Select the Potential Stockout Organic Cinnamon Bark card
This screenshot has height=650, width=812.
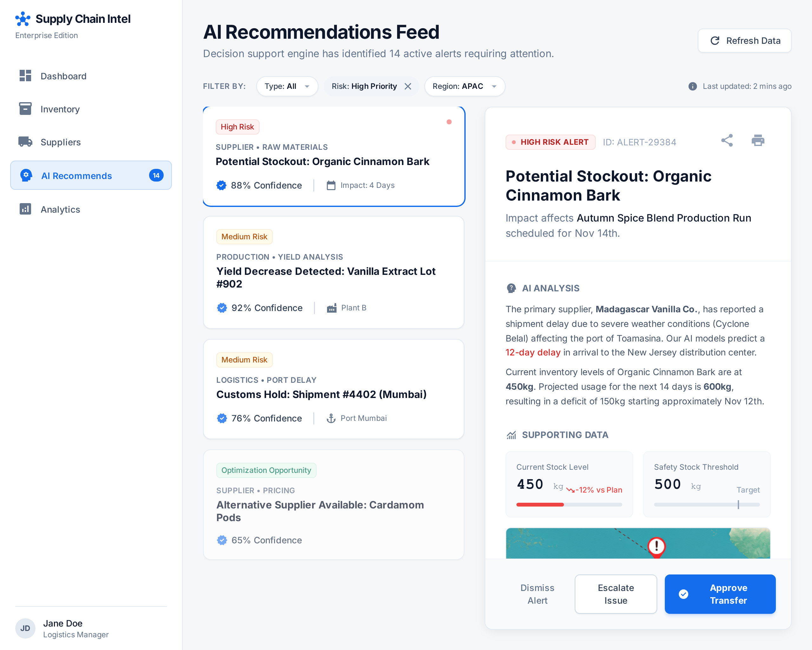coord(334,156)
